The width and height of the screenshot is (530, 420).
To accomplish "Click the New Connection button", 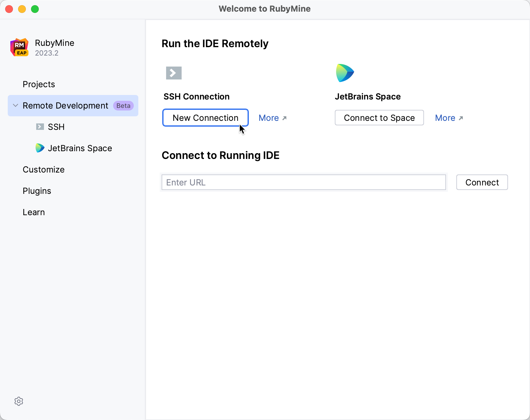I will click(x=205, y=118).
